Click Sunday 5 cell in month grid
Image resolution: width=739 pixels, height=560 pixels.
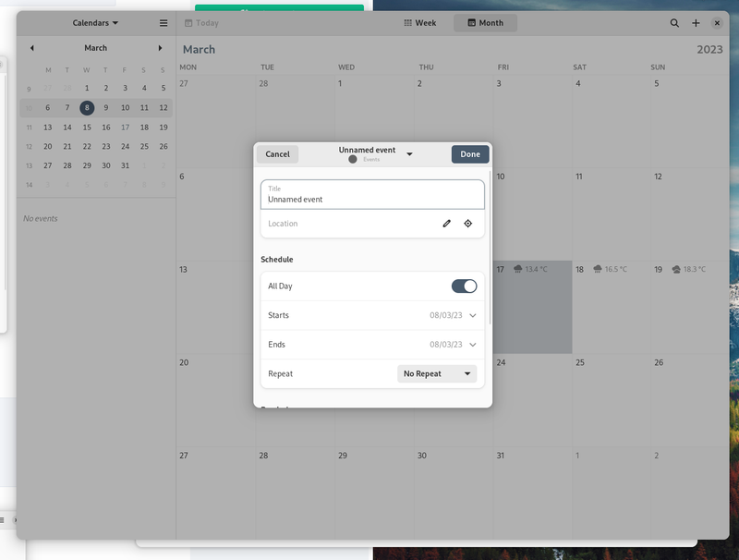point(690,121)
